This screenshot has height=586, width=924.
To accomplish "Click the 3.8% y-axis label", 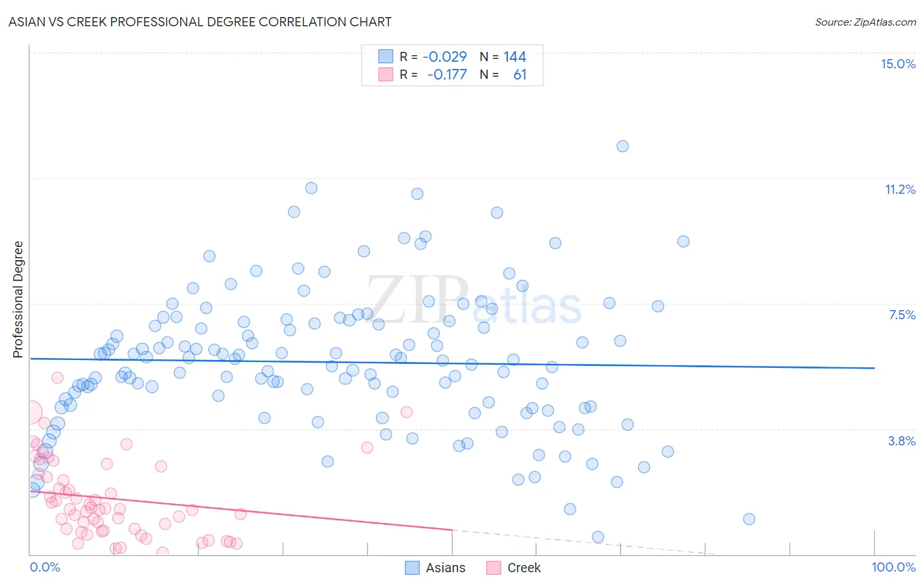I will [x=902, y=441].
